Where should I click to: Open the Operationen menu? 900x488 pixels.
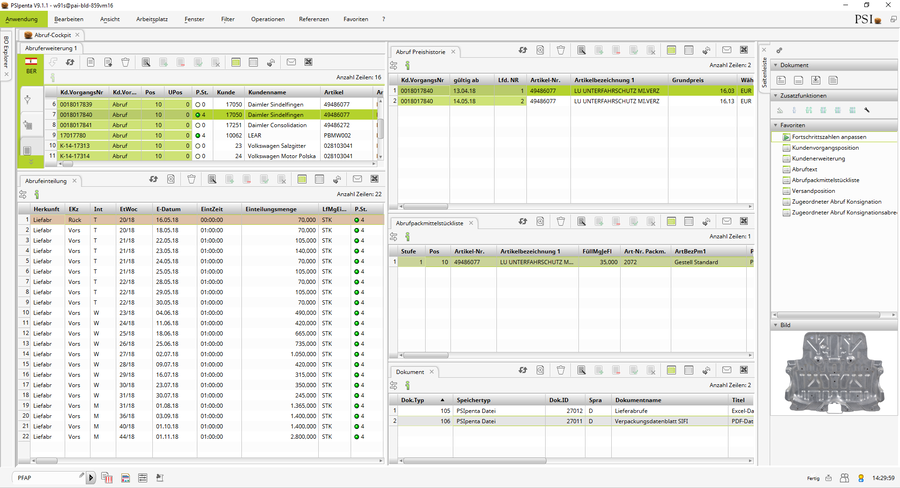267,19
